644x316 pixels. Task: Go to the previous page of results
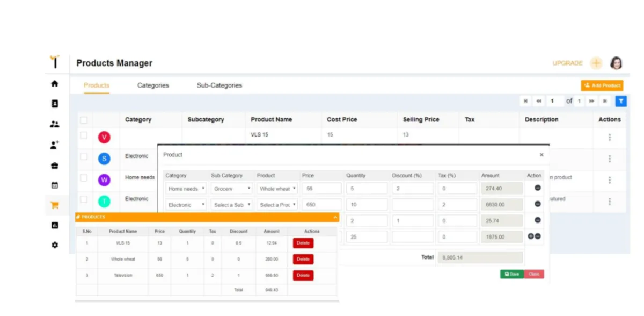point(538,101)
